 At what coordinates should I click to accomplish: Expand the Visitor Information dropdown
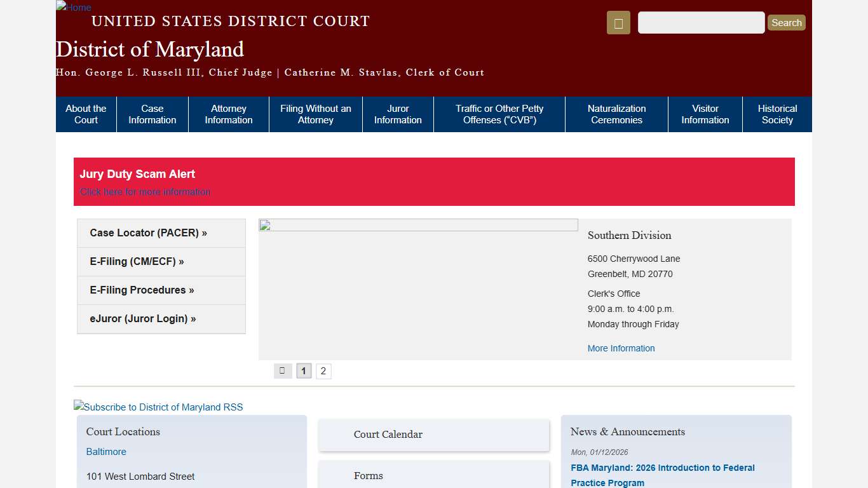click(x=705, y=114)
